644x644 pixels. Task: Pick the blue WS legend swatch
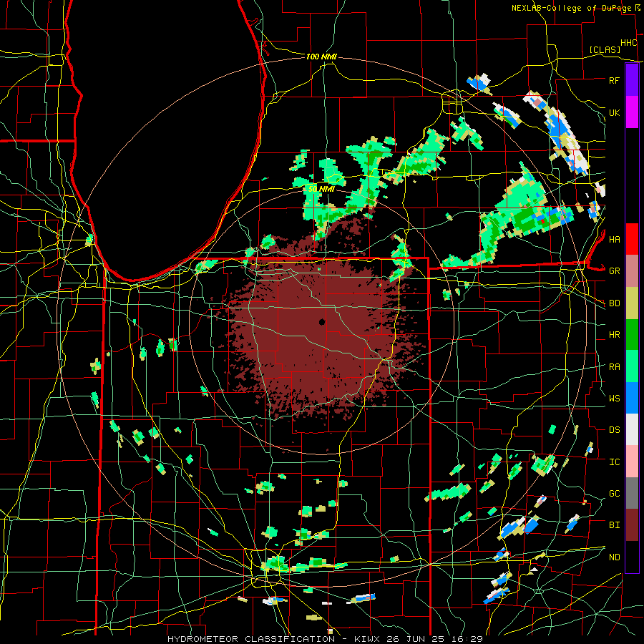(632, 398)
